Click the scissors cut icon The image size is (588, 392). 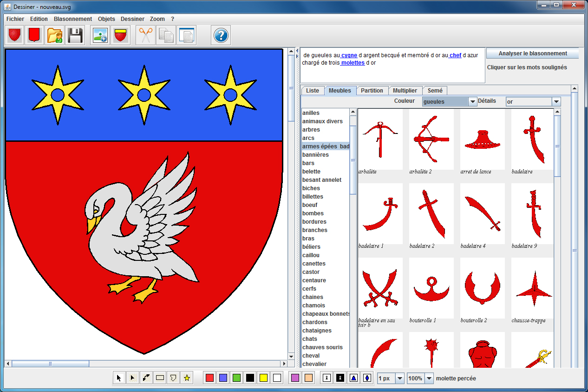[146, 35]
